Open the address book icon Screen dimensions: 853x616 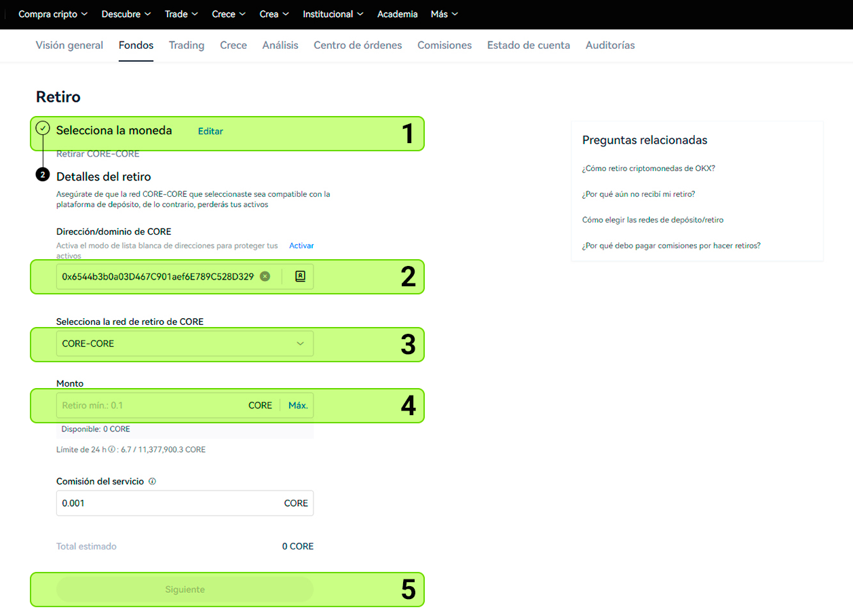tap(301, 276)
